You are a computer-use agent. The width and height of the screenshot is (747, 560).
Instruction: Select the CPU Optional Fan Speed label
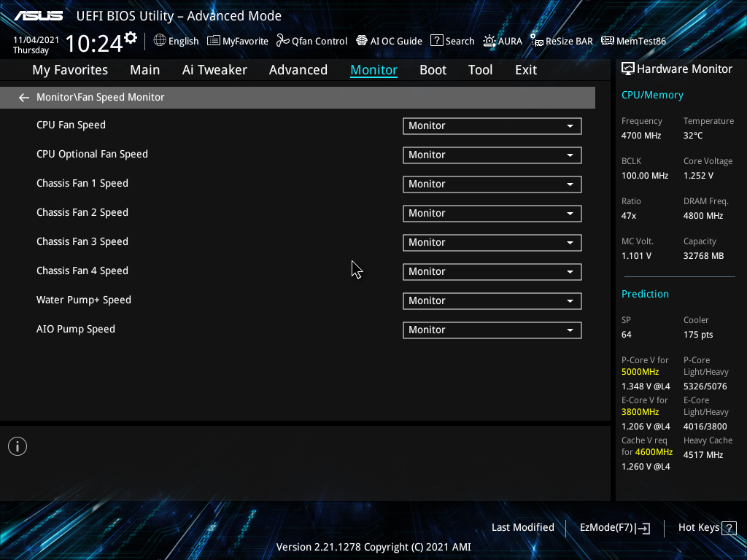92,155
